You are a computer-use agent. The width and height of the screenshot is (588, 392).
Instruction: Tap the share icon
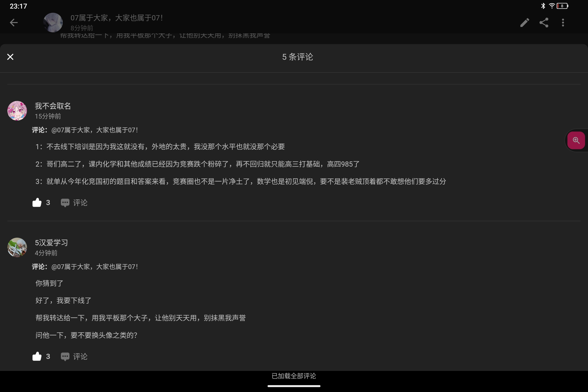click(x=544, y=23)
